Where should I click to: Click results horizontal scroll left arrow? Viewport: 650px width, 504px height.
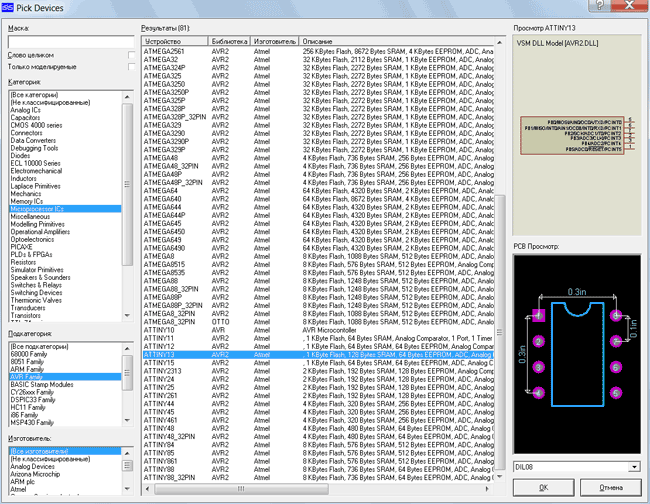point(147,489)
